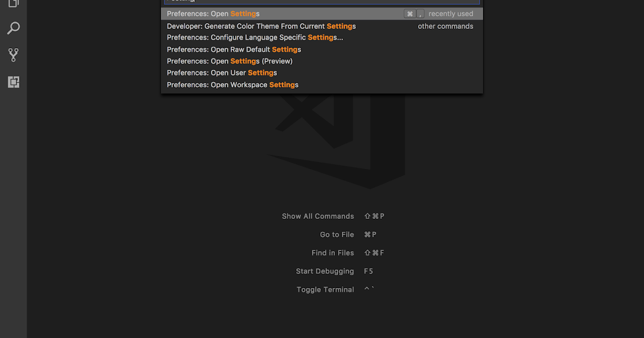Run "Developer: Generate Color Theme From Current Settings"
The height and width of the screenshot is (338, 644).
click(x=260, y=26)
